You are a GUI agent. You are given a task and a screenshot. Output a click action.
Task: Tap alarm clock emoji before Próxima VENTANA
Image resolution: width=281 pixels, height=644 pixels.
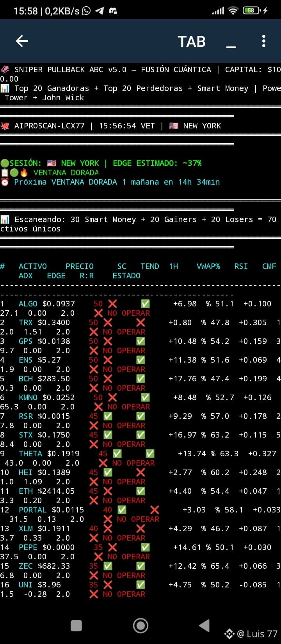(5, 182)
